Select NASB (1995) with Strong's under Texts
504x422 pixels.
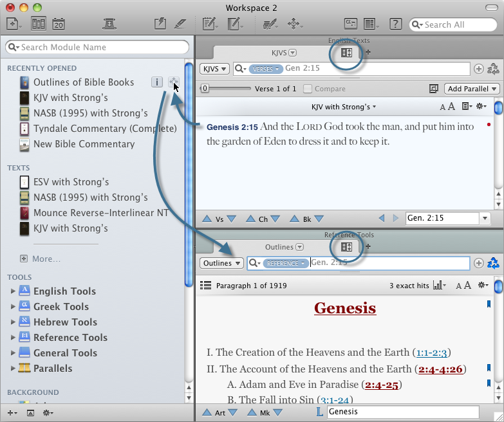pos(90,197)
